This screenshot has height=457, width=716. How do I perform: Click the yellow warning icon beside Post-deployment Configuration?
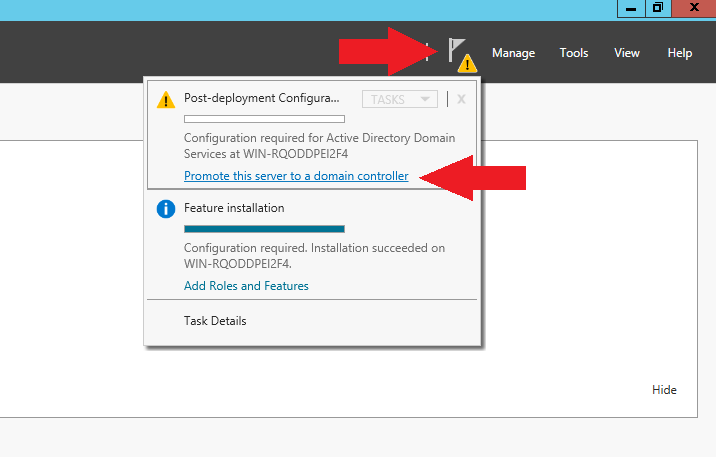(x=166, y=100)
